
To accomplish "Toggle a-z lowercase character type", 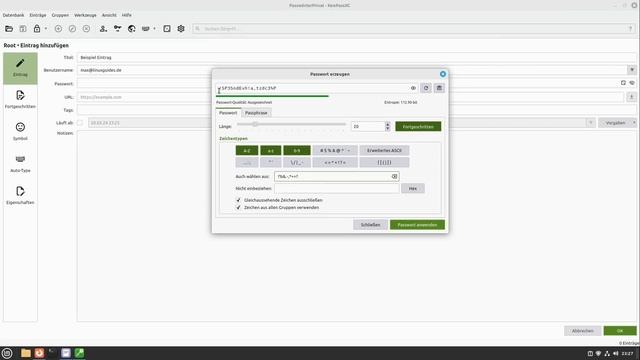I will click(271, 151).
